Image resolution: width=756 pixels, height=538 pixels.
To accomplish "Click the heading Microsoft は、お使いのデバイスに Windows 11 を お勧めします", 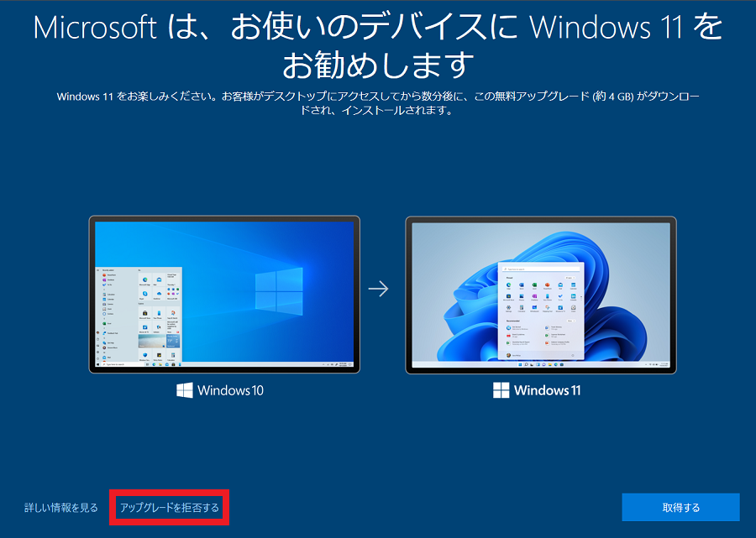I will click(x=378, y=46).
